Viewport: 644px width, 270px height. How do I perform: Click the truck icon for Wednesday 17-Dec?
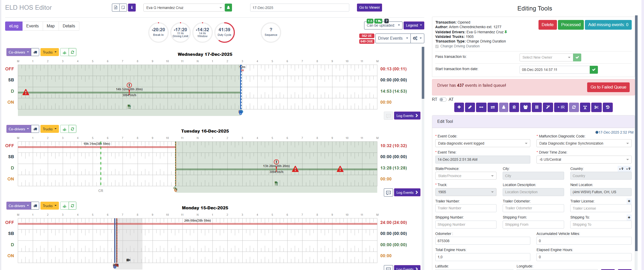coord(35,52)
